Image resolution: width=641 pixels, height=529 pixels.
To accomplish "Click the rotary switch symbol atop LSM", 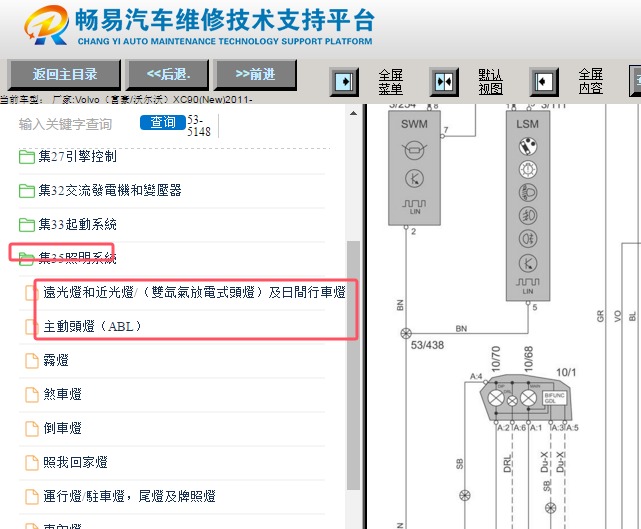I will click(528, 146).
